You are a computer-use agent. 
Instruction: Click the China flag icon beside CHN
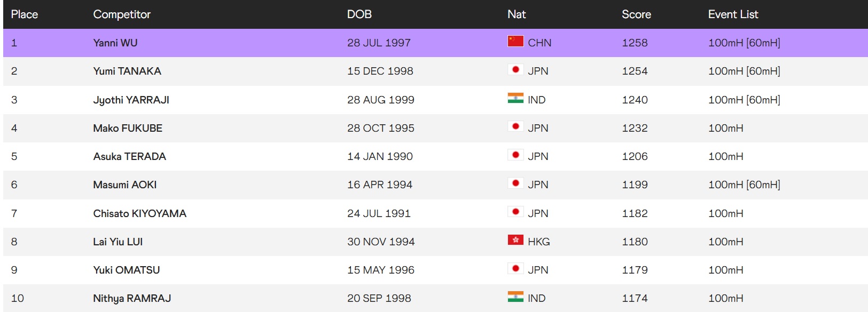(515, 41)
